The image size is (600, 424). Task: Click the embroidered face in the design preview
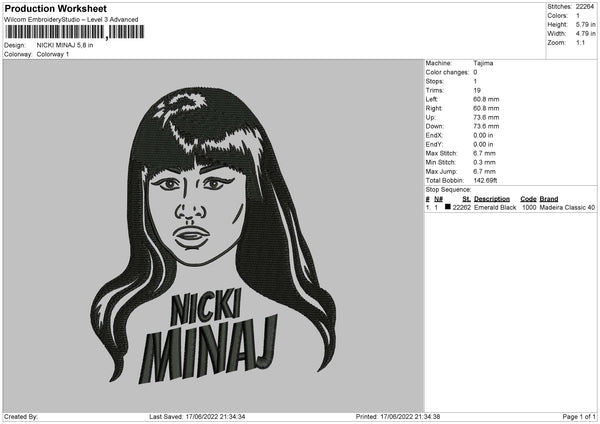(x=195, y=215)
